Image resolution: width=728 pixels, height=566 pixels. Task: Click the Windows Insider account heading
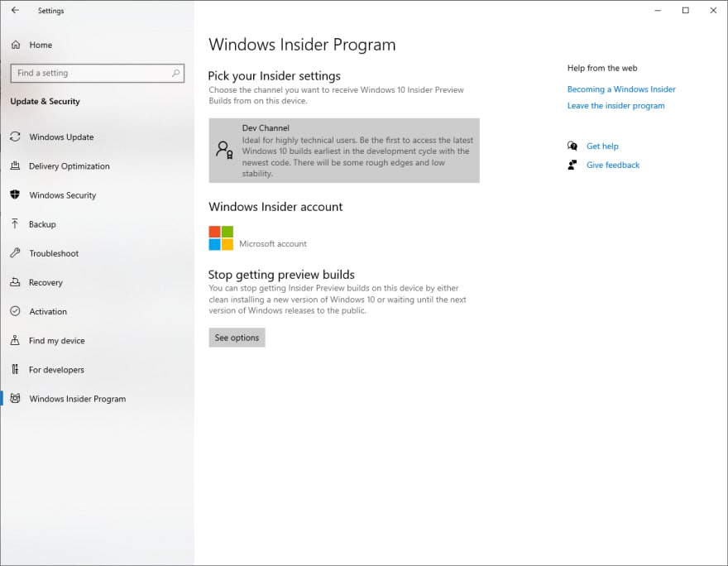[x=275, y=207]
